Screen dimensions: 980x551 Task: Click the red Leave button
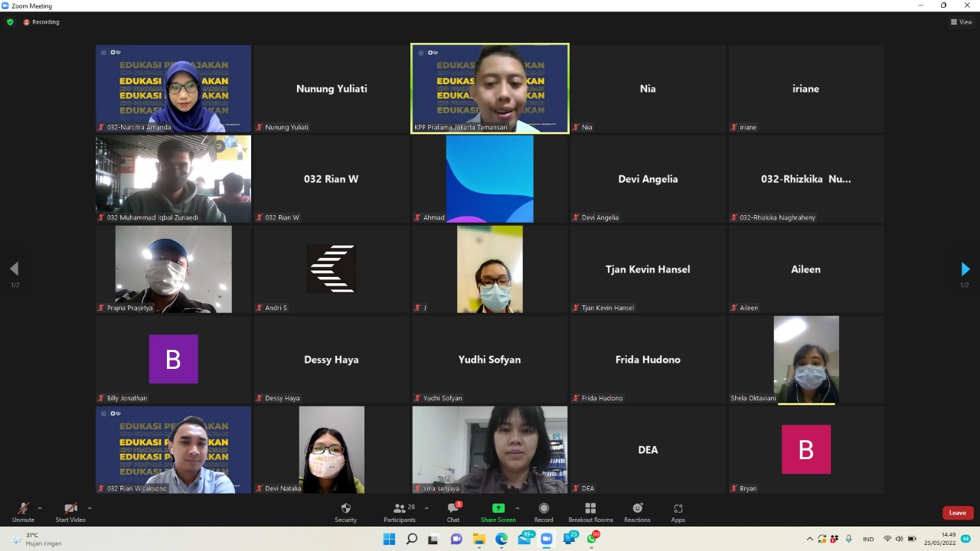point(957,513)
